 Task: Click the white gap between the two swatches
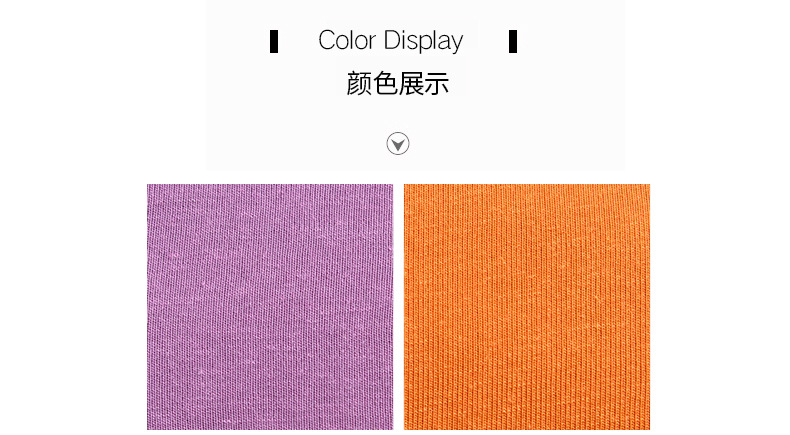pos(398,306)
